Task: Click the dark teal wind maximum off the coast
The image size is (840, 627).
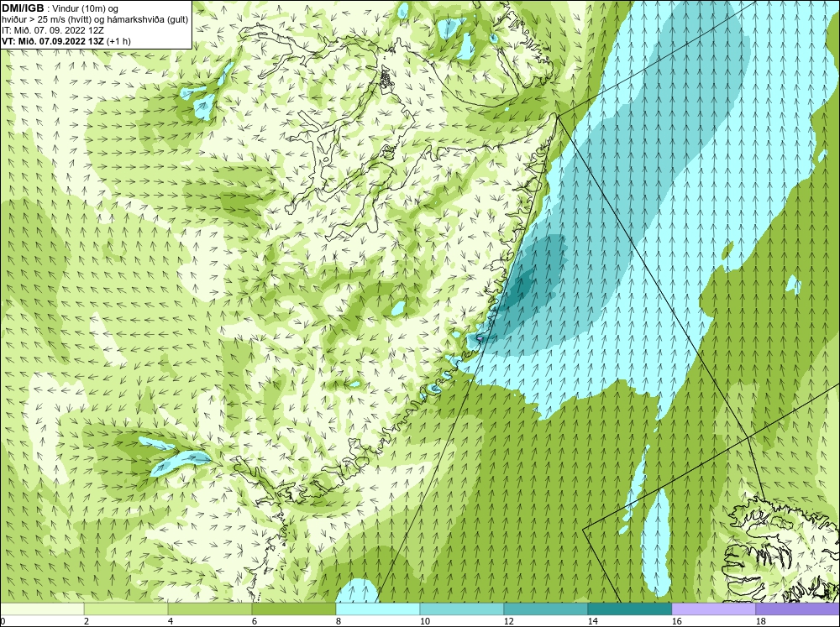Action: (x=518, y=289)
